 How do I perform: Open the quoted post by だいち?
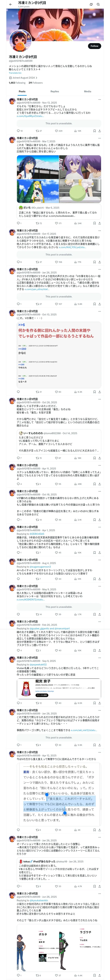(x=59, y=212)
